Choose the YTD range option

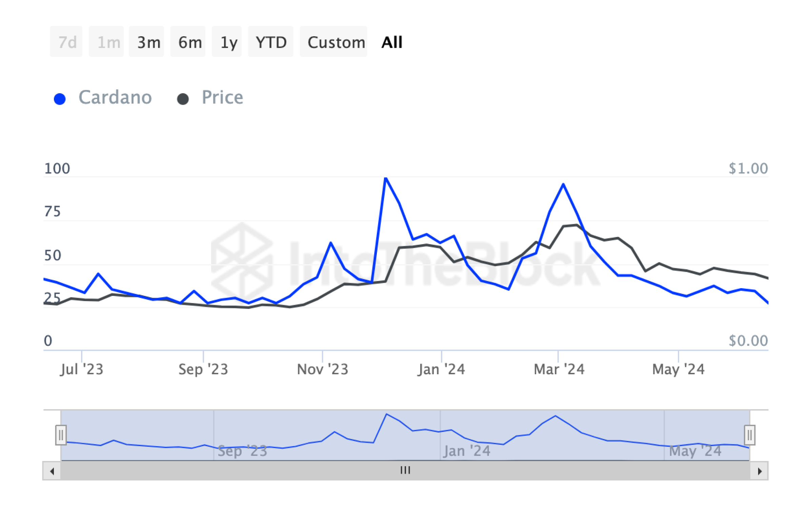(x=271, y=42)
